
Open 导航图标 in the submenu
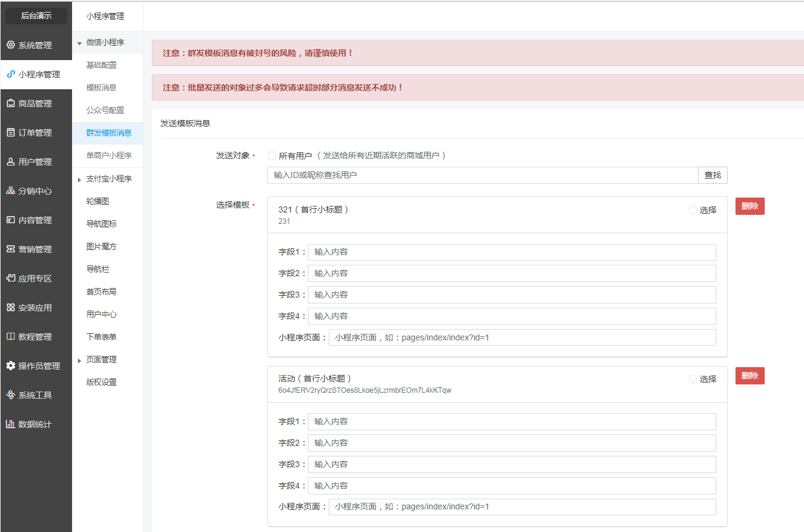click(x=102, y=224)
